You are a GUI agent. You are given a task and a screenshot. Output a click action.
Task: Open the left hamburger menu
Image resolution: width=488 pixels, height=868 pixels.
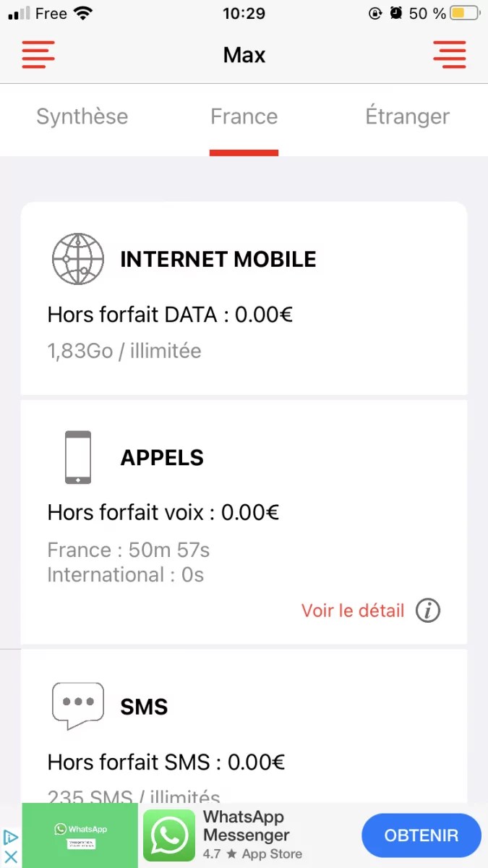coord(38,54)
